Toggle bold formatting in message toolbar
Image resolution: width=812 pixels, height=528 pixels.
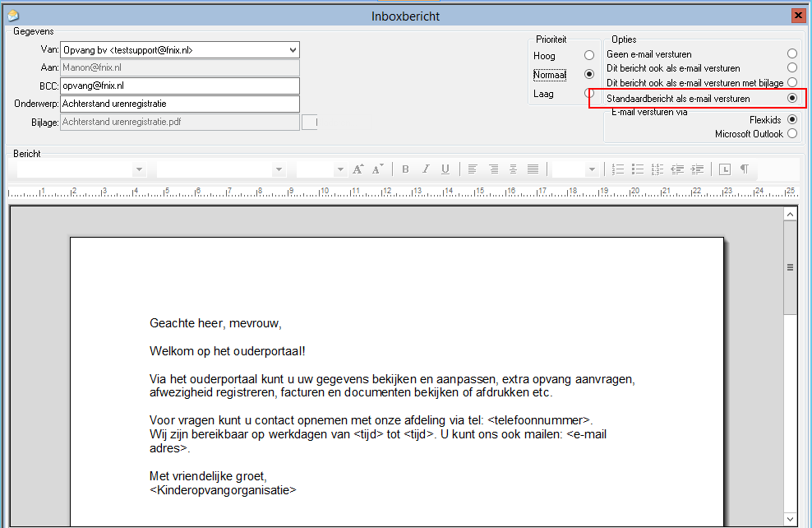405,169
